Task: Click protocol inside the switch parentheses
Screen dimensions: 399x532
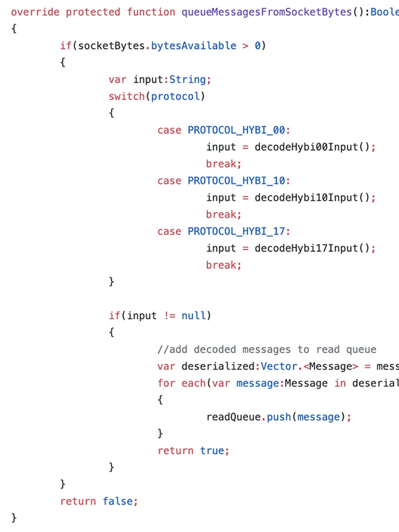Action: click(x=175, y=96)
